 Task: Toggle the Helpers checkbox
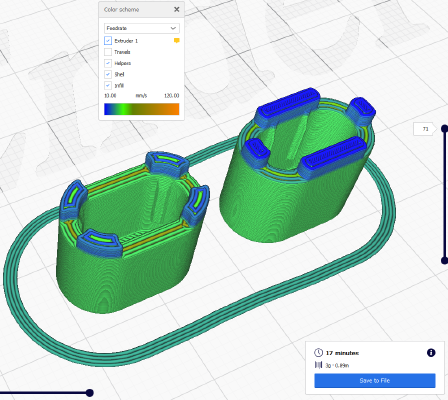click(108, 63)
